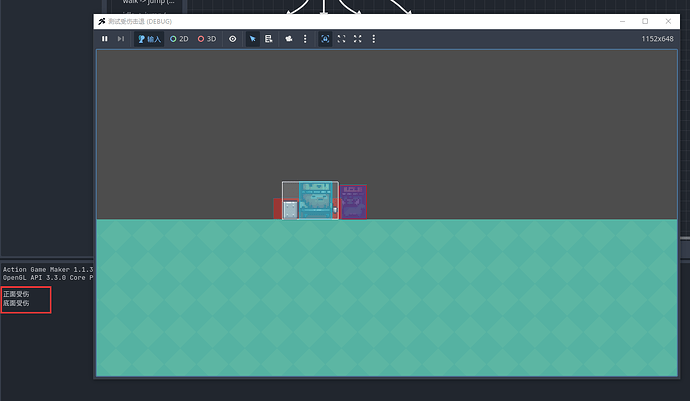Switch to 3D selection mode
The image size is (690, 401).
point(207,39)
